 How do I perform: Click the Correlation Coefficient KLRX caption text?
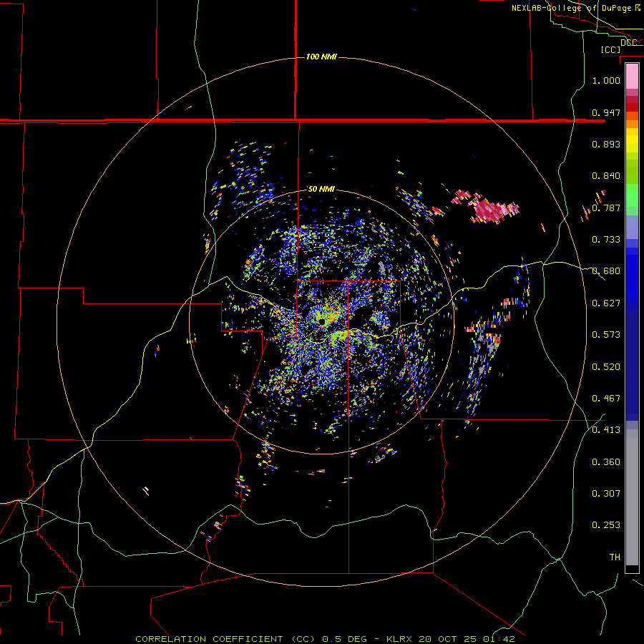click(325, 639)
